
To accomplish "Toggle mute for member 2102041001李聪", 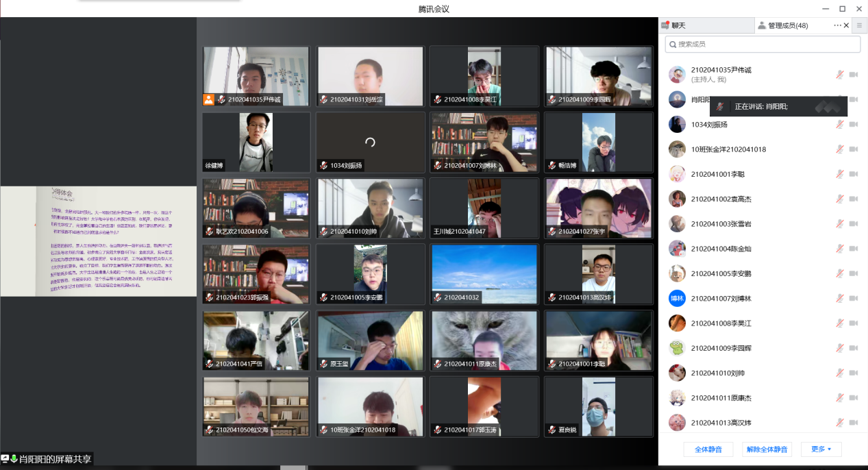I will tap(839, 174).
